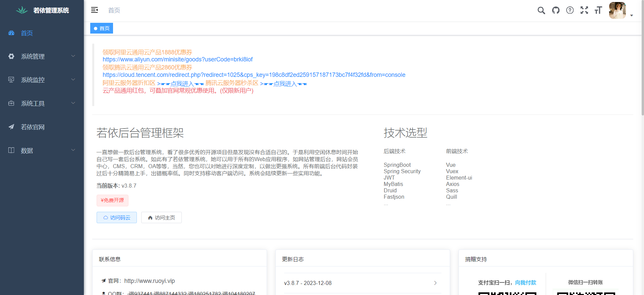Click the 系统管理 gear icon
Image resolution: width=644 pixels, height=295 pixels.
(11, 56)
